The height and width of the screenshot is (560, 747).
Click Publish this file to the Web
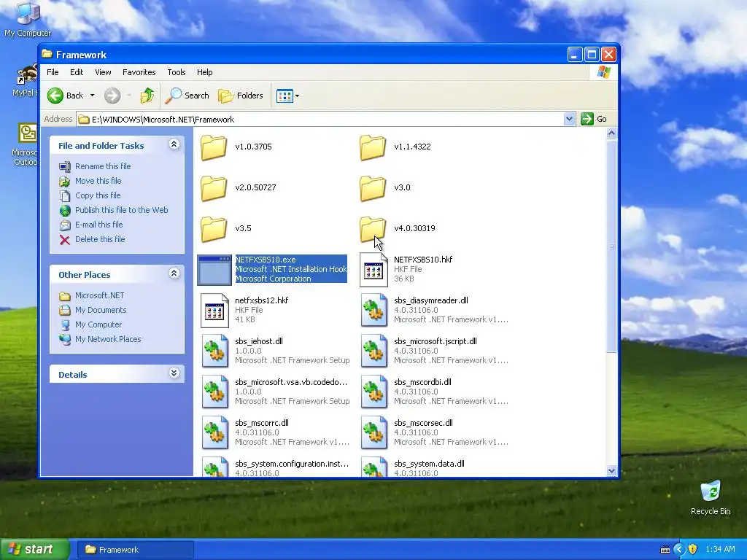coord(122,210)
